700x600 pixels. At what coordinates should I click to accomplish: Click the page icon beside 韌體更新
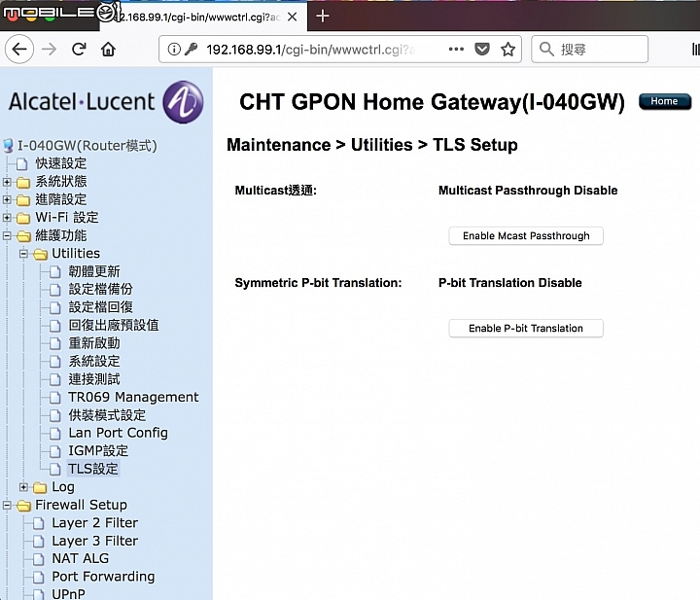[x=54, y=271]
